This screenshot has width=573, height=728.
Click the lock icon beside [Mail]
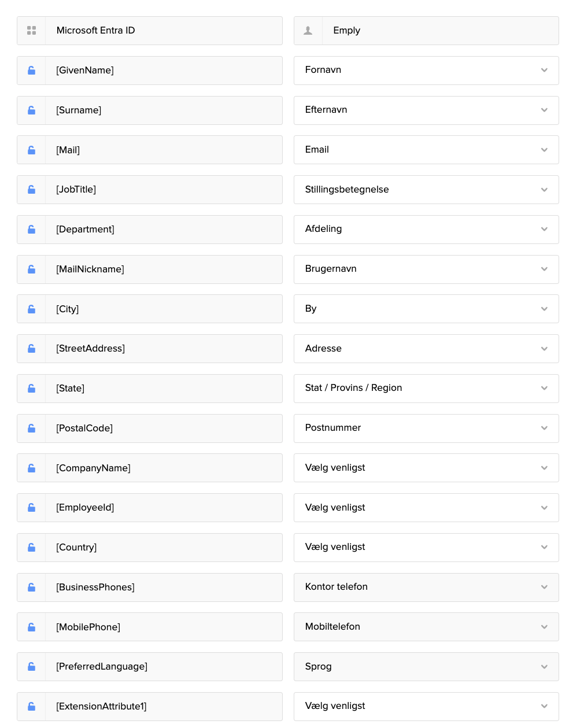pos(31,150)
